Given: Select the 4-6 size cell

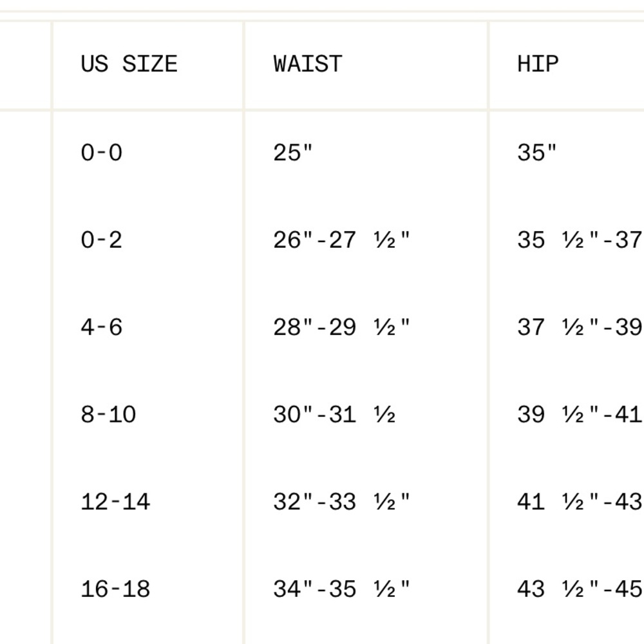Looking at the screenshot, I should click(x=102, y=327).
